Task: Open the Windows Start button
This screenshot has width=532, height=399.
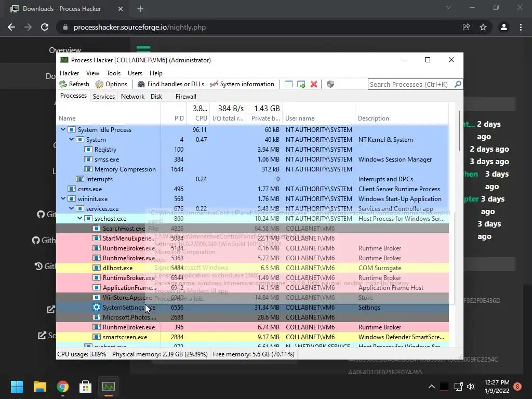Action: [17, 387]
